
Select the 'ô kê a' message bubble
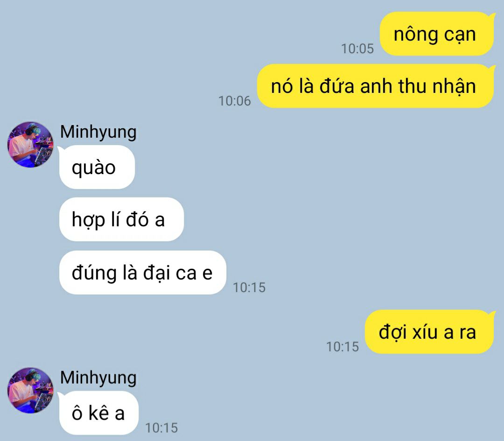pos(98,413)
